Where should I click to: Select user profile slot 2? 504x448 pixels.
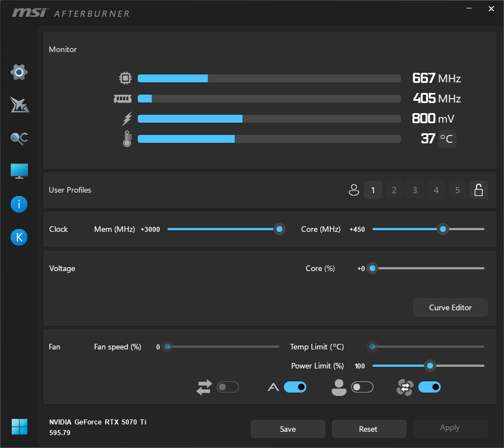394,190
